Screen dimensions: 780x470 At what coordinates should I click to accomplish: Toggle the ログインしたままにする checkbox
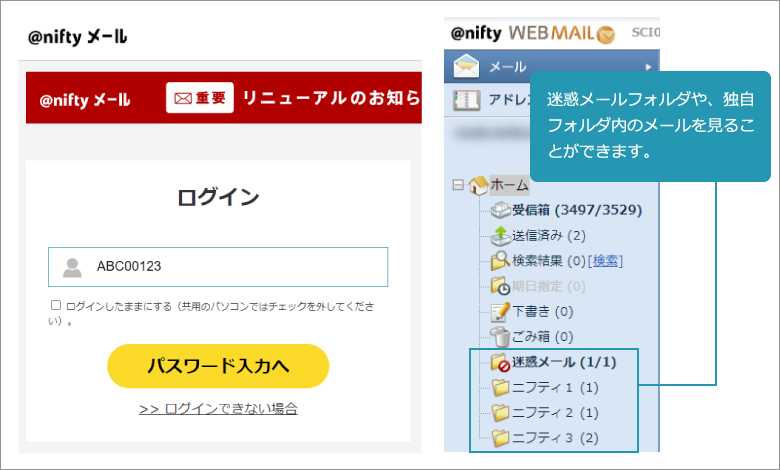56,305
